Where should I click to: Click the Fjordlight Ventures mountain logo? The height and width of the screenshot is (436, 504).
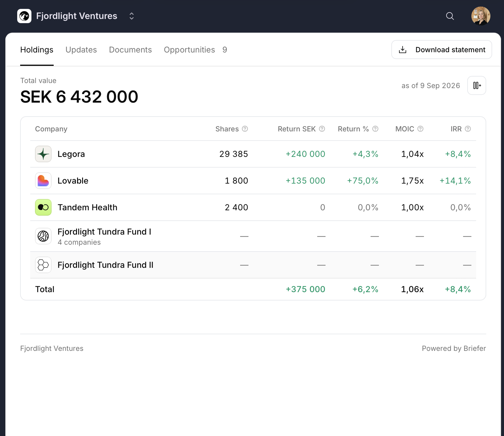click(x=24, y=16)
